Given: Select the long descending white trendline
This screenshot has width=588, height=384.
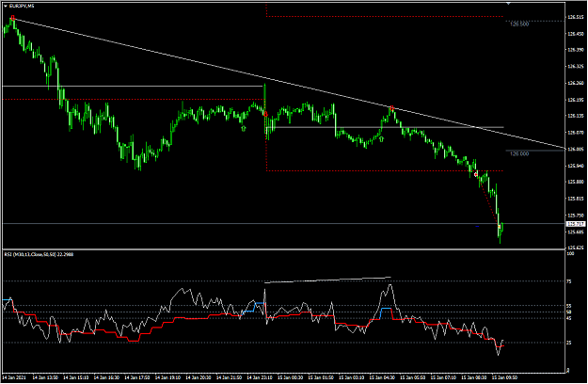Looking at the screenshot, I should tap(289, 85).
